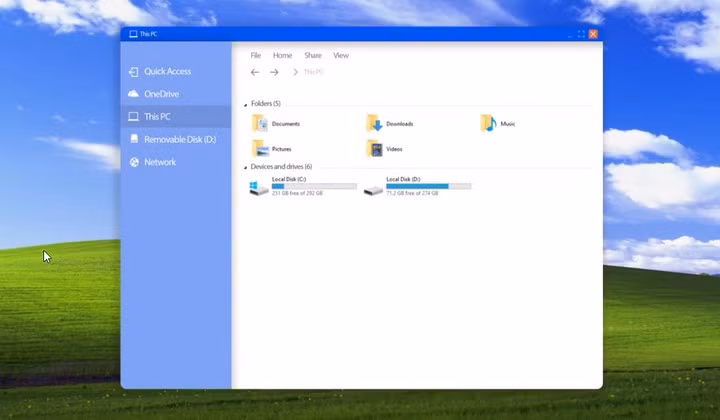The height and width of the screenshot is (420, 720).
Task: Open the Videos folder icon
Action: (x=374, y=149)
